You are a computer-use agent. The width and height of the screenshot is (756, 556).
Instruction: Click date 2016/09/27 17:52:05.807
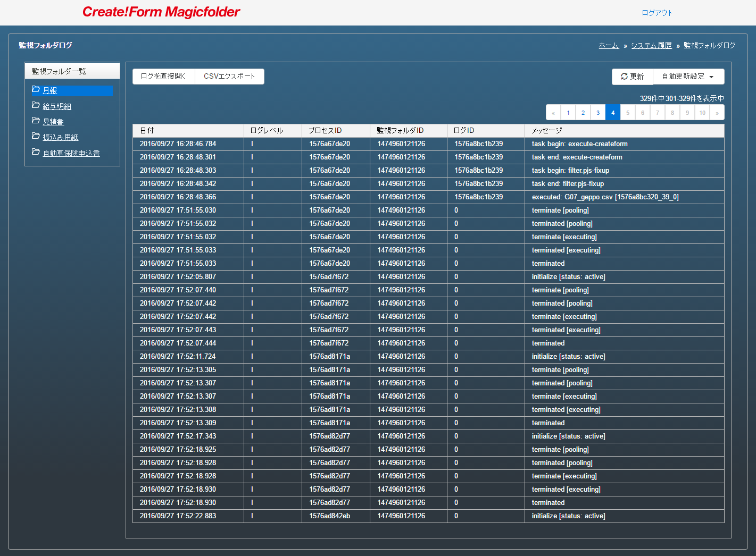[x=178, y=276]
